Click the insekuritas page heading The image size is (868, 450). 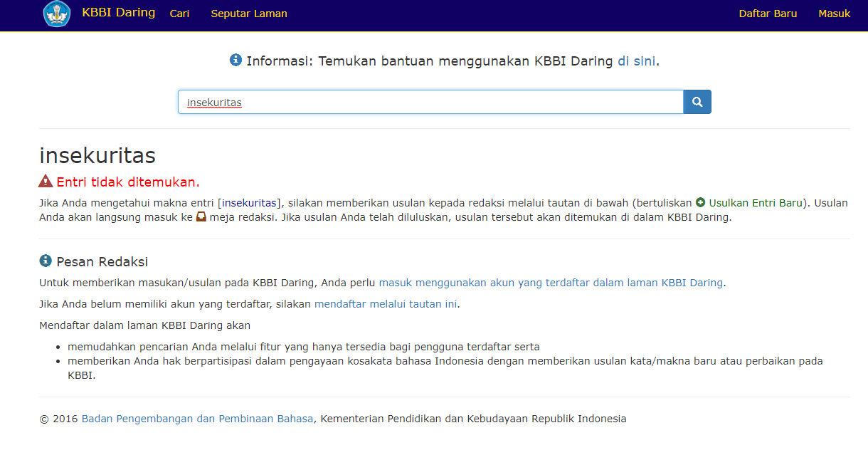97,155
